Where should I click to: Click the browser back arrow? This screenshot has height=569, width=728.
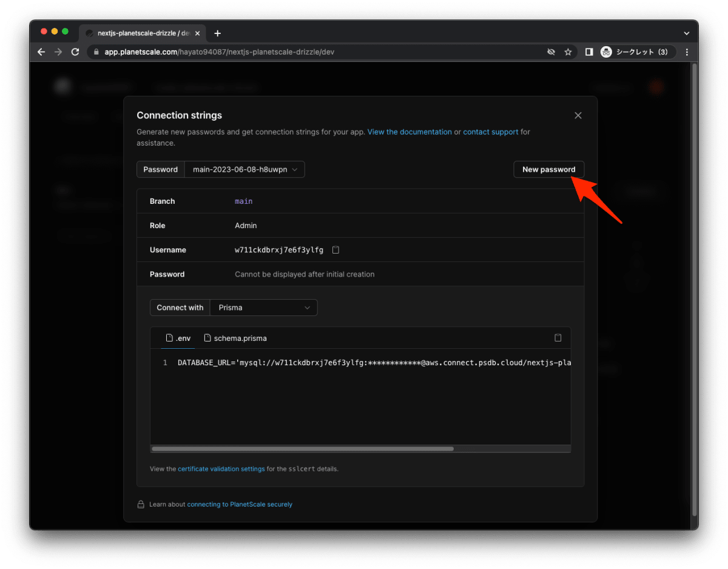pyautogui.click(x=41, y=52)
